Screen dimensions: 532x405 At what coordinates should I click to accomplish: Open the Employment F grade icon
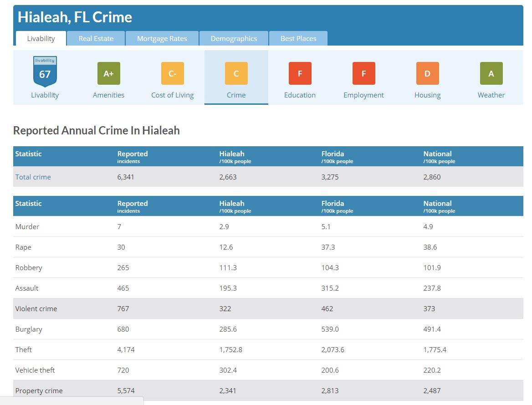tap(363, 73)
